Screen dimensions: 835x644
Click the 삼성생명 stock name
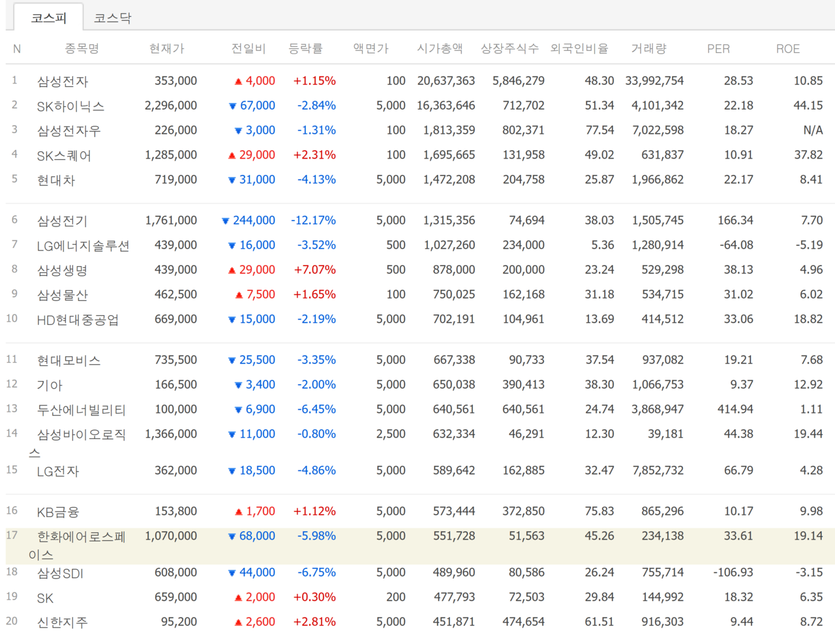62,270
